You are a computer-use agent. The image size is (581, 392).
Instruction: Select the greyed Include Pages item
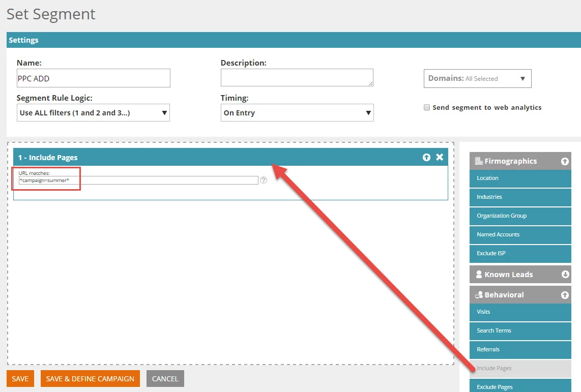click(520, 368)
